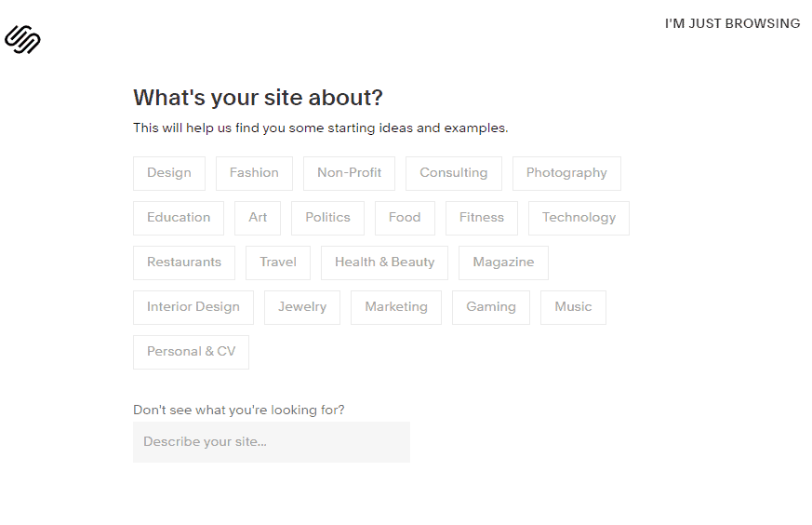Select the Food category
Viewport: 812px width, 525px height.
[x=405, y=218]
